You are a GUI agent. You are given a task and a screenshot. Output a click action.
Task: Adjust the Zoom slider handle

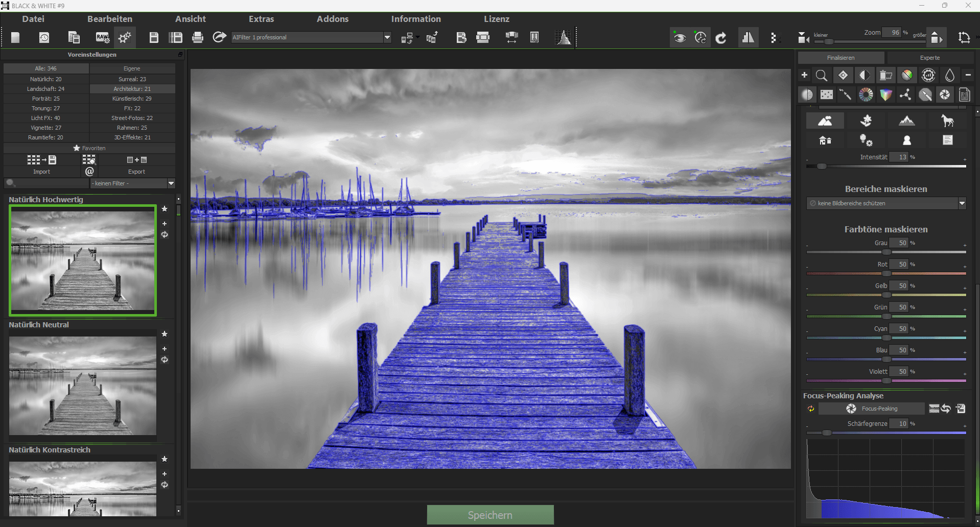(x=829, y=41)
